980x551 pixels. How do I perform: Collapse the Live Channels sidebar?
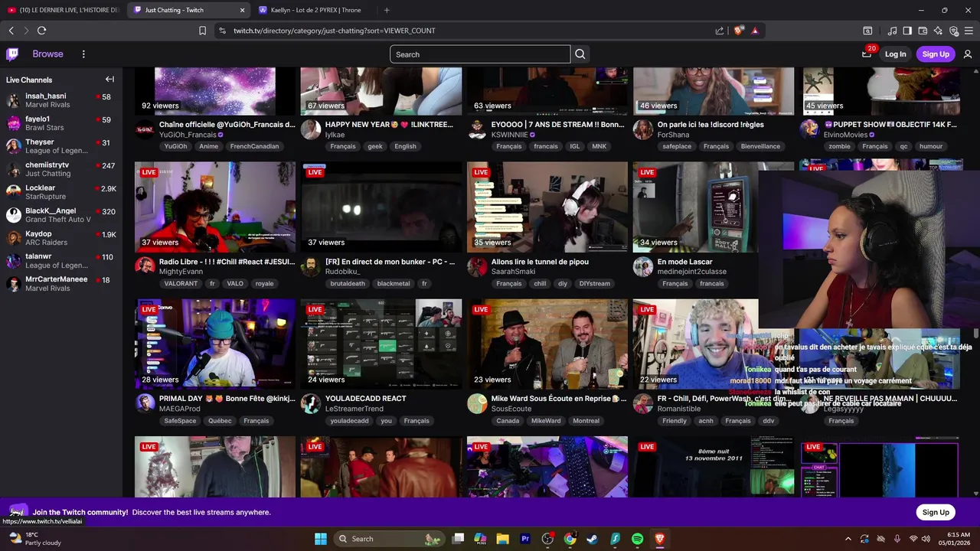tap(109, 80)
